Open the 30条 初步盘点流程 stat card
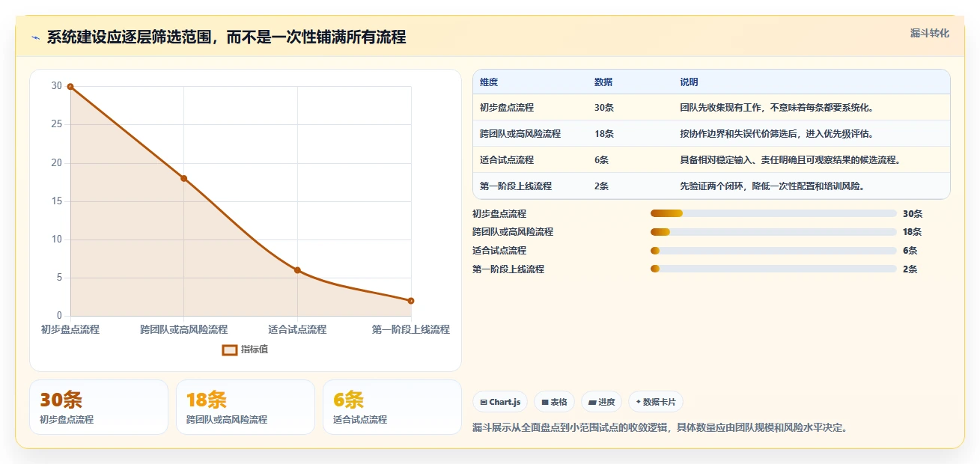980x464 pixels. pyautogui.click(x=99, y=407)
